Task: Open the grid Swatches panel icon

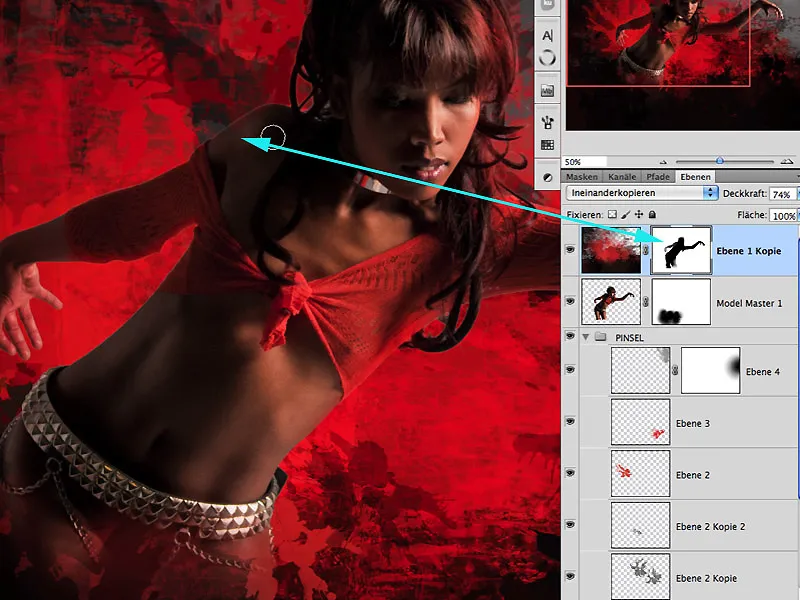Action: (x=547, y=145)
